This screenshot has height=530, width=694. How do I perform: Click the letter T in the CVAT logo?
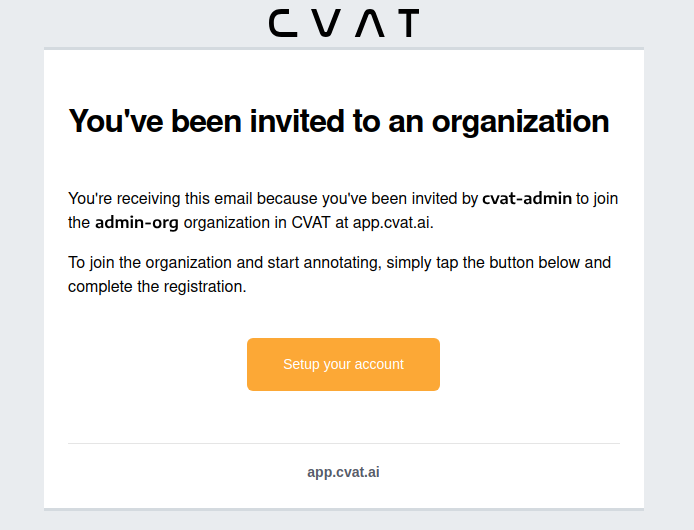(x=404, y=23)
